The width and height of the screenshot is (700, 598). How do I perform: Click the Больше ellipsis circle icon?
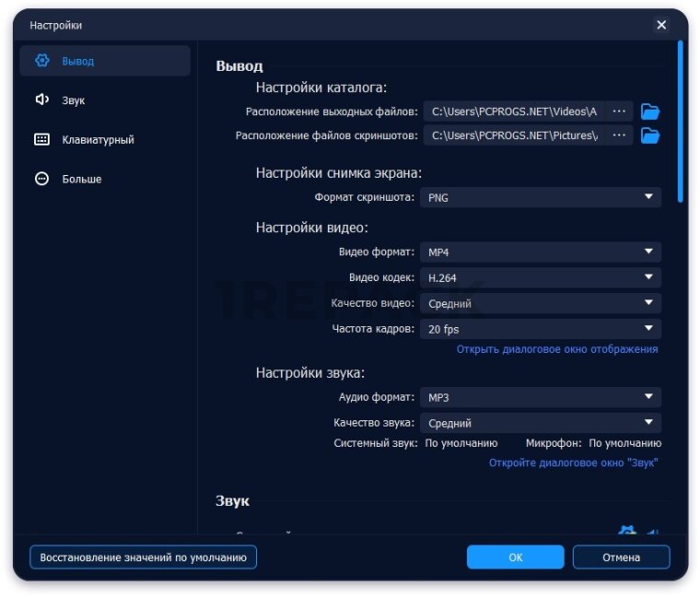(41, 179)
